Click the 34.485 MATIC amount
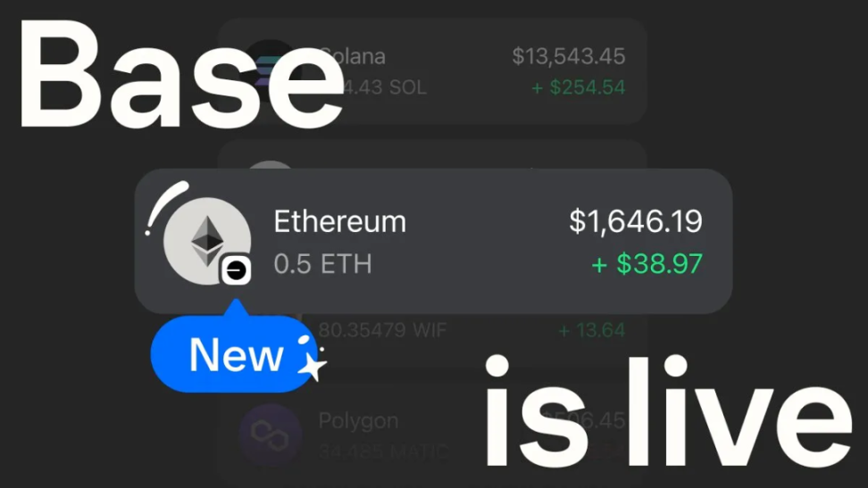Viewport: 868px width, 488px height. coord(383,452)
